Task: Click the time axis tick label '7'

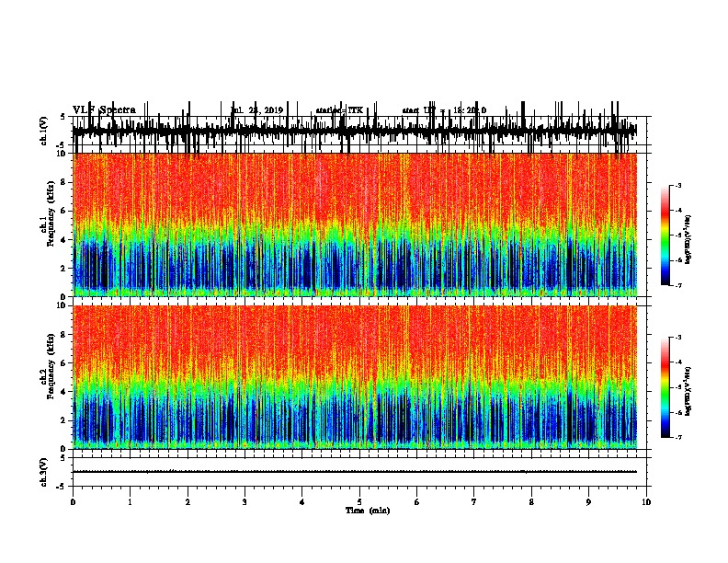Action: click(x=474, y=502)
